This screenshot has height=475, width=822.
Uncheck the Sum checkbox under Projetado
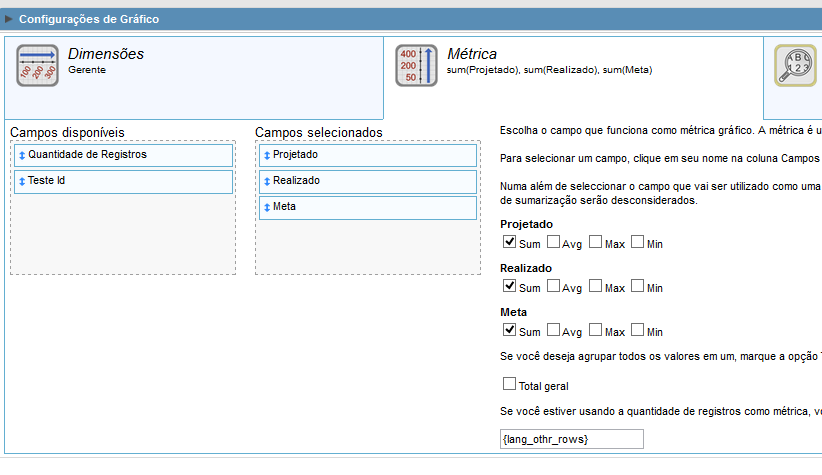click(x=510, y=243)
